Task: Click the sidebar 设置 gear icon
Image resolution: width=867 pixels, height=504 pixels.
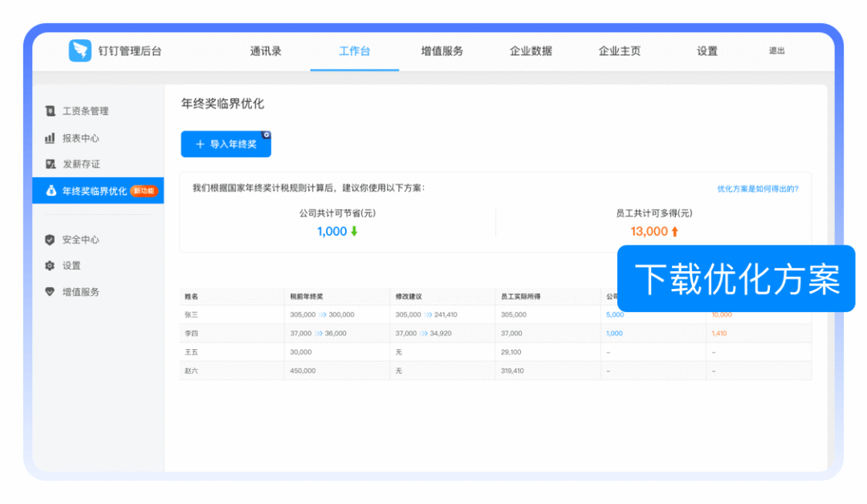Action: pyautogui.click(x=51, y=266)
